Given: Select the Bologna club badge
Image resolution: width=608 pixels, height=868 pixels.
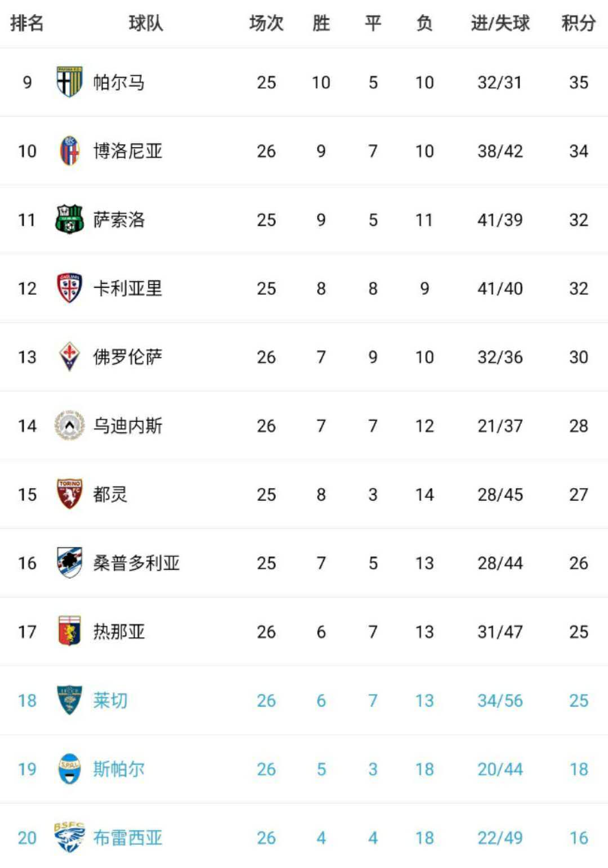Looking at the screenshot, I should tap(69, 151).
